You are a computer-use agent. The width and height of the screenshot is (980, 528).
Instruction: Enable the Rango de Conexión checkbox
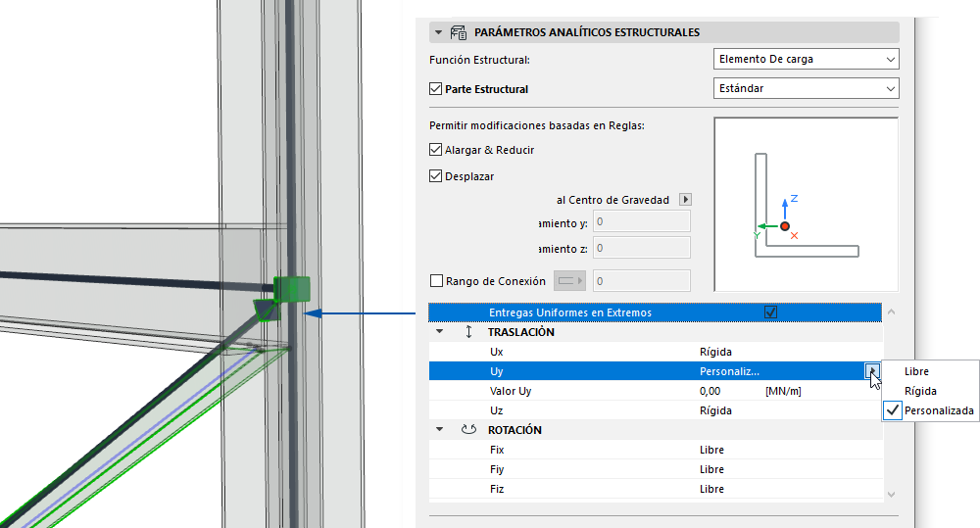(436, 281)
